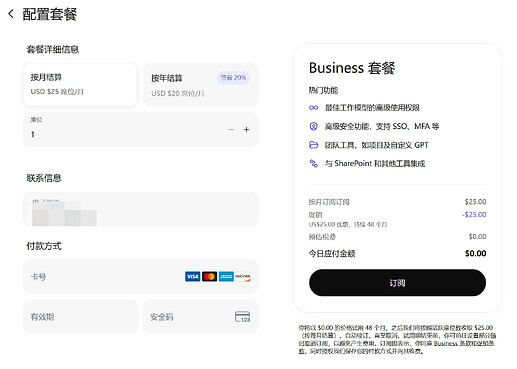Click the USD $20 席位/月 price text
517x369 pixels.
pyautogui.click(x=178, y=94)
